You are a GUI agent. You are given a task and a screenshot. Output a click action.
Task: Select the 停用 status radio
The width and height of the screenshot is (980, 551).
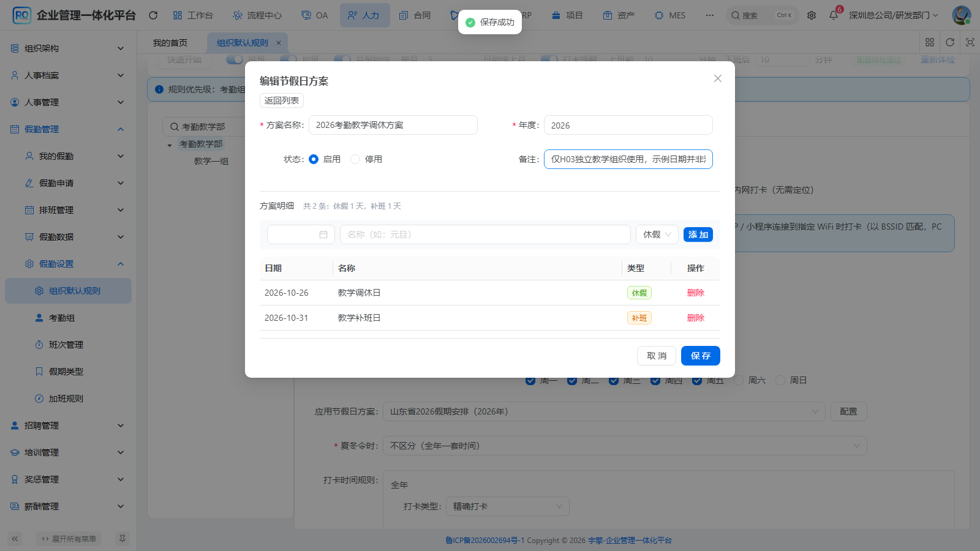[355, 159]
